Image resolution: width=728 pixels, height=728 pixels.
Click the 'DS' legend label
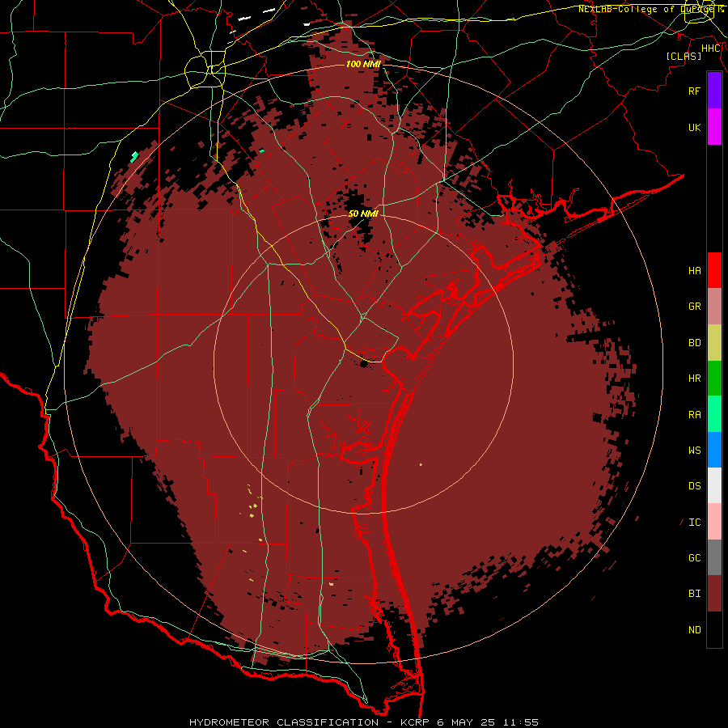tap(694, 486)
